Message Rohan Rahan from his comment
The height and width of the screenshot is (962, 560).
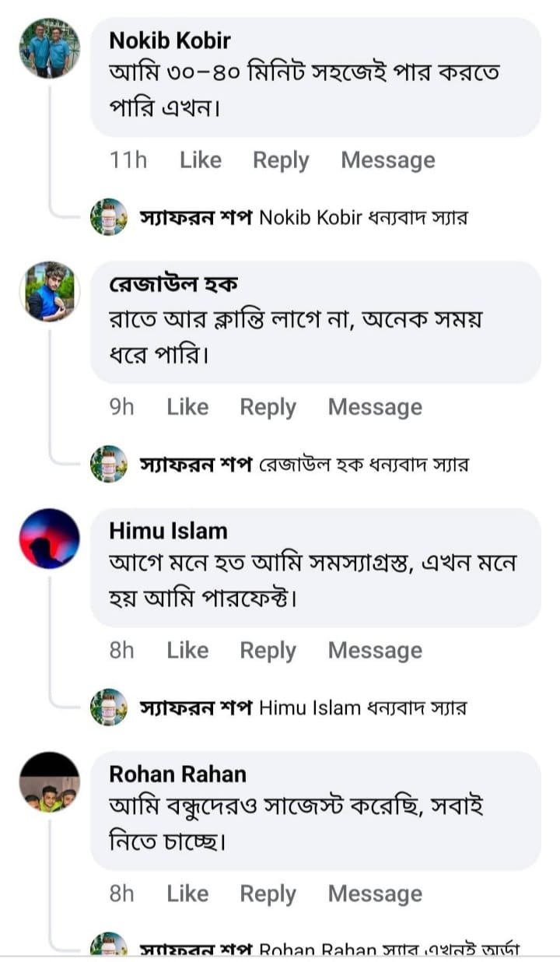click(x=375, y=894)
